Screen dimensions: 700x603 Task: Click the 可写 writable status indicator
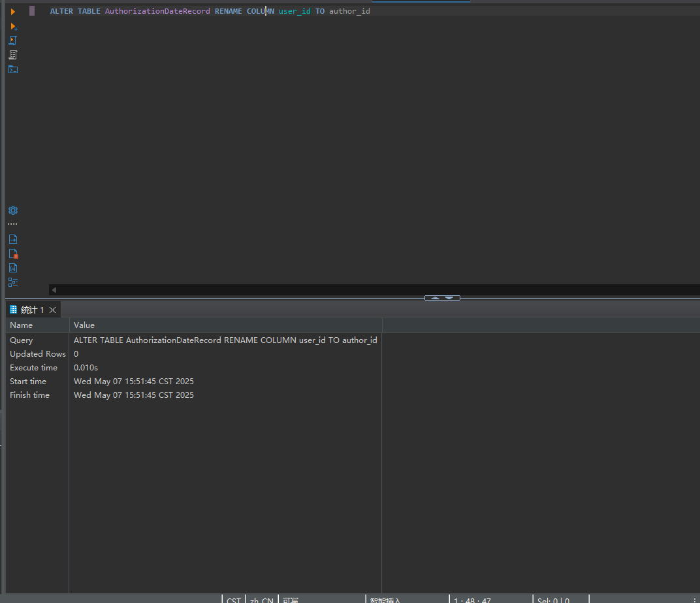291,600
